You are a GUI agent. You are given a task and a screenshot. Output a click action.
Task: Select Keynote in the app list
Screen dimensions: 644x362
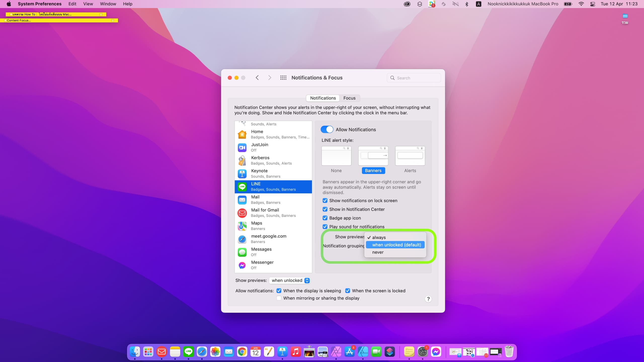click(273, 173)
